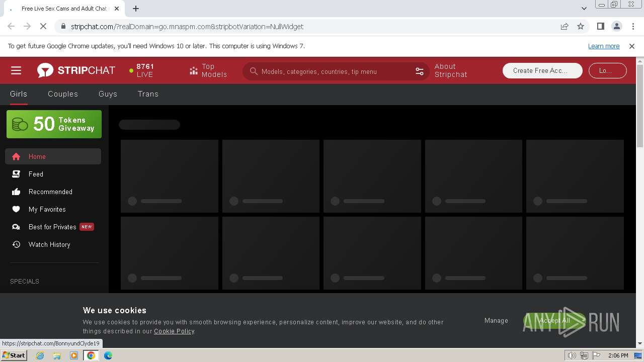Focus the models search field
This screenshot has height=362, width=644.
click(x=336, y=71)
